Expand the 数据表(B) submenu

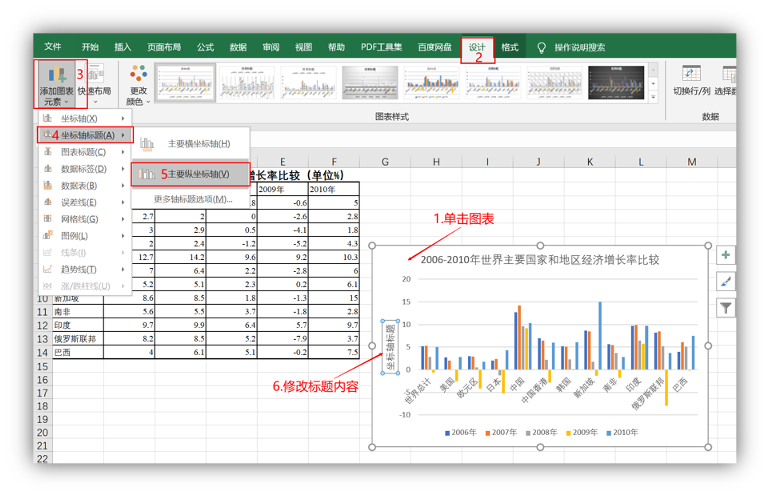(x=85, y=186)
